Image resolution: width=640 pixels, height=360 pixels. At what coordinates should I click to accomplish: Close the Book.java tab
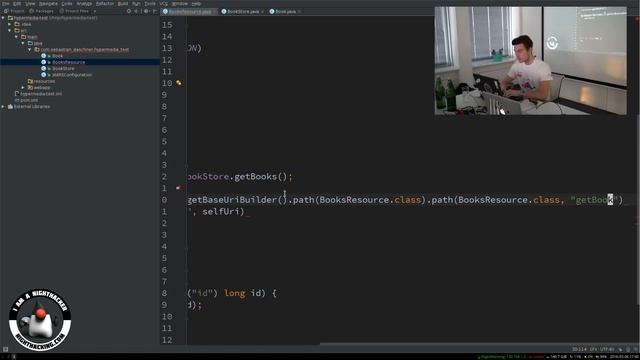tap(299, 11)
